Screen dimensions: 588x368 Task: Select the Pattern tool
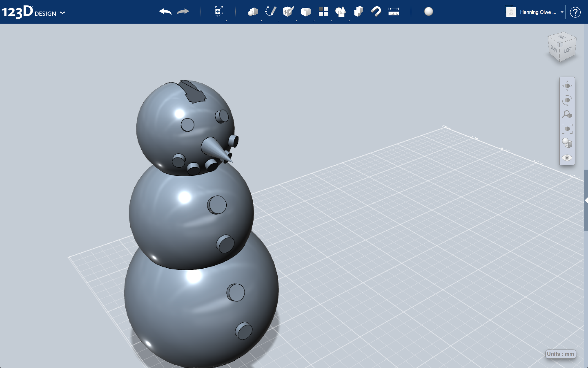(x=323, y=11)
